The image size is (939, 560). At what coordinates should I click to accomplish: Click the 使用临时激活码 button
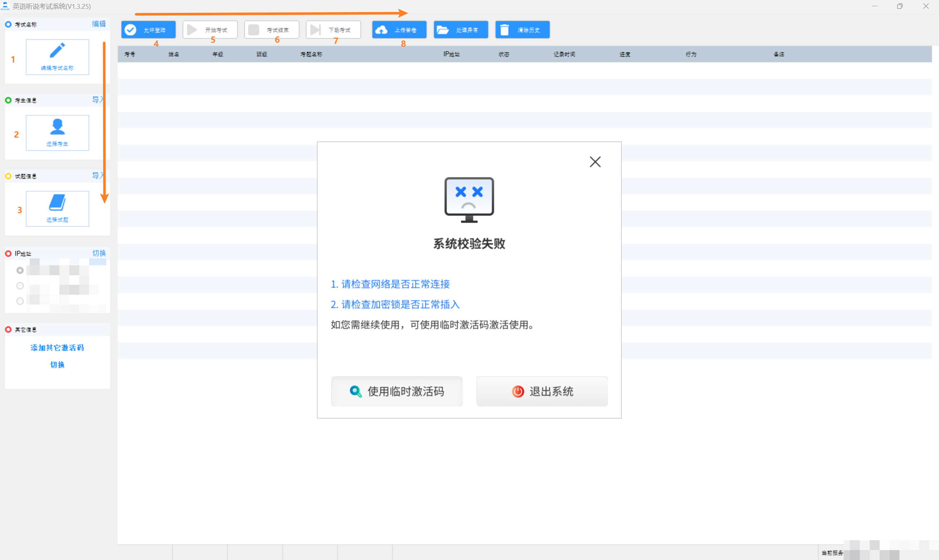397,391
